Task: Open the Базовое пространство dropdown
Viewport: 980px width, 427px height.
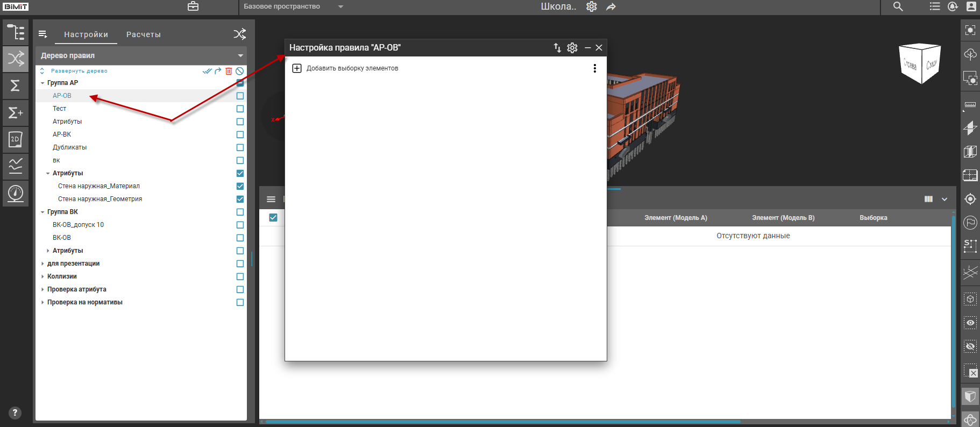Action: click(293, 6)
